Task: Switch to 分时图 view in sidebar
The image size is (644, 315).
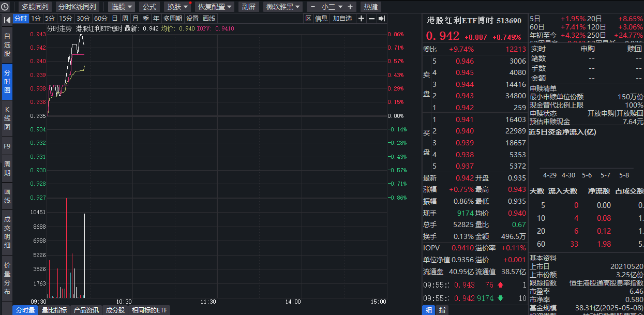Action: point(7,78)
